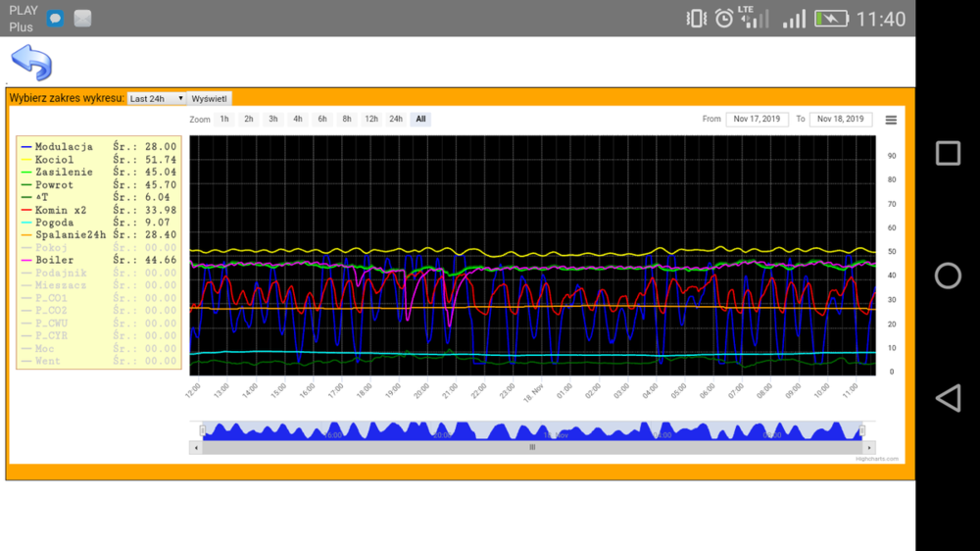Open the chart hamburger export menu

(x=891, y=120)
